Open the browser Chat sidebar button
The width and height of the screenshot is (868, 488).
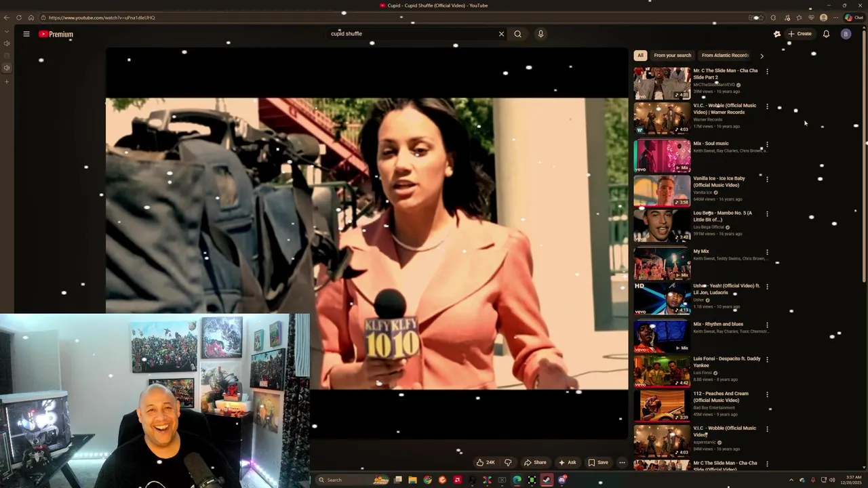(x=854, y=18)
